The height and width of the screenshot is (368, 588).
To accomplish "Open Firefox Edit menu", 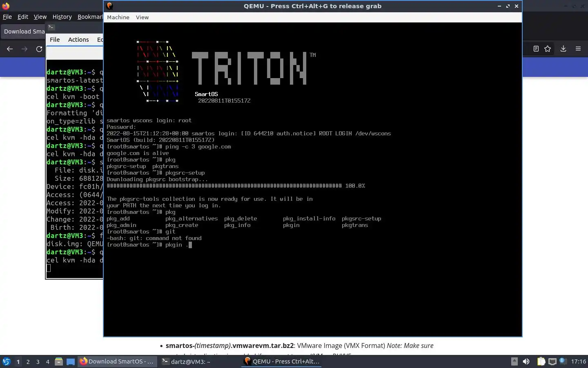I will pyautogui.click(x=23, y=17).
